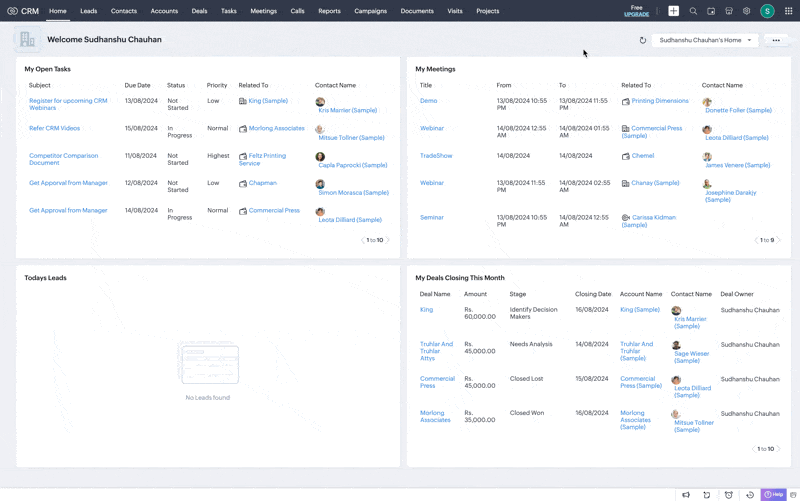Click James Venere contact avatar
This screenshot has width=800, height=501.
point(707,157)
